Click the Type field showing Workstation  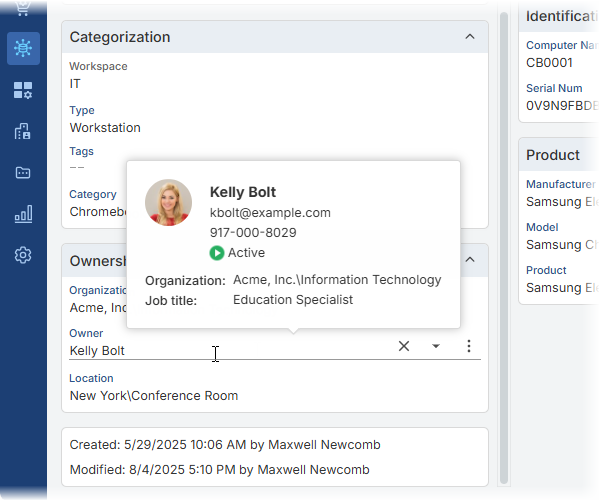105,128
